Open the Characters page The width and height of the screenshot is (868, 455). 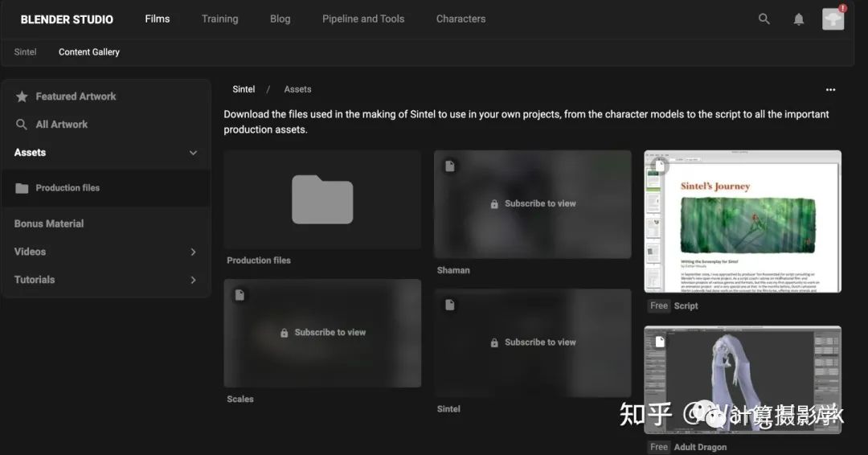point(461,18)
